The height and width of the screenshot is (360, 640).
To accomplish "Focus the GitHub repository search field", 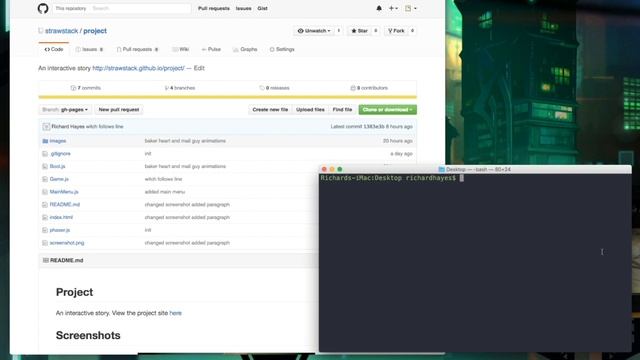I will point(122,8).
